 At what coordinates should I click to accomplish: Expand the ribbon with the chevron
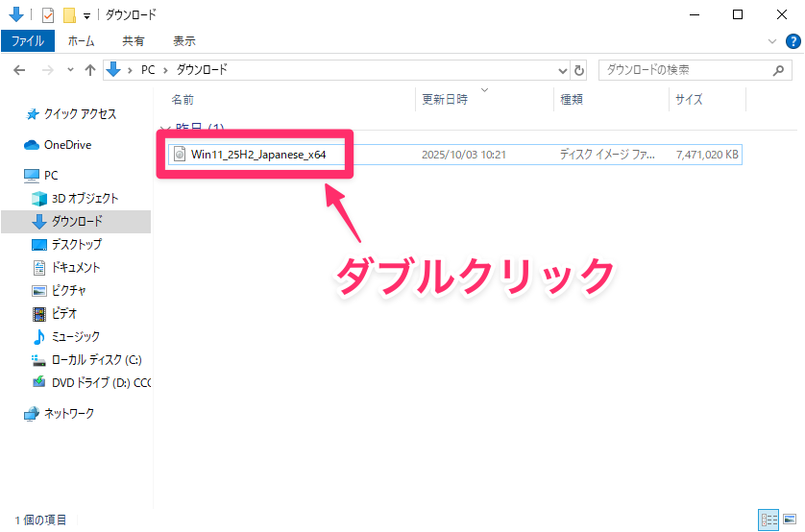point(773,41)
